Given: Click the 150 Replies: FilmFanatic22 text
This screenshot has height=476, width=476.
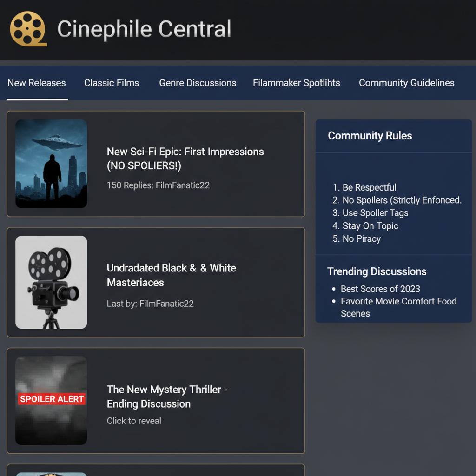Looking at the screenshot, I should pos(158,185).
